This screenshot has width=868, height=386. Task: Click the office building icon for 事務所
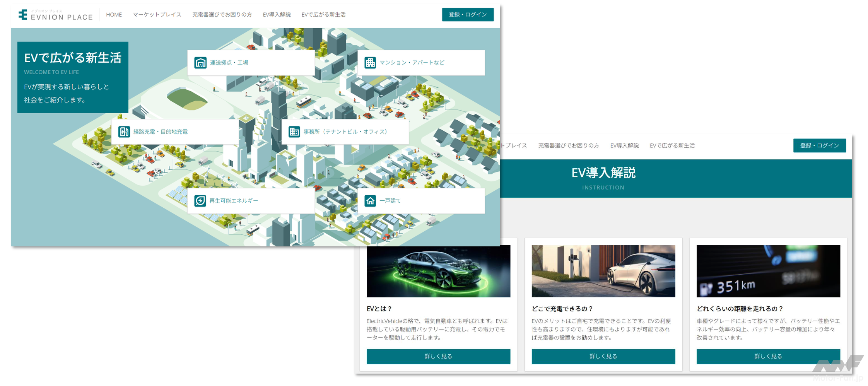tap(294, 132)
